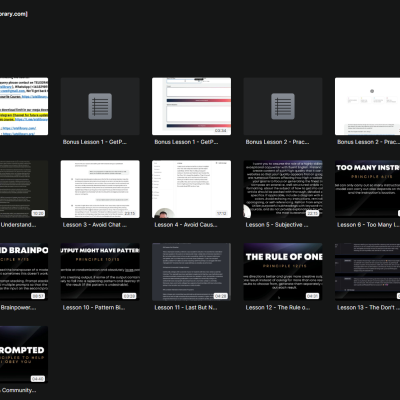Select the Lesson 13 - The Don't thumbnail
The image size is (400, 400).
(367, 272)
